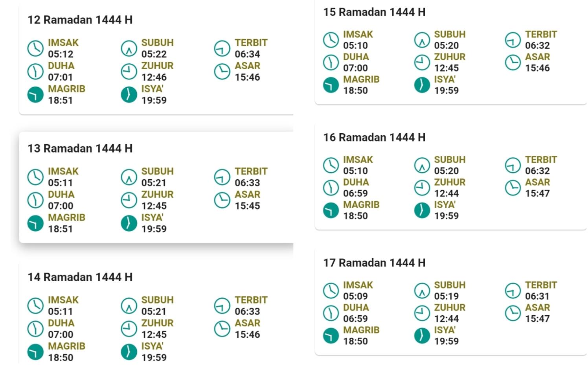Click the Subuh clock icon for 13 Ramadan

pos(129,177)
